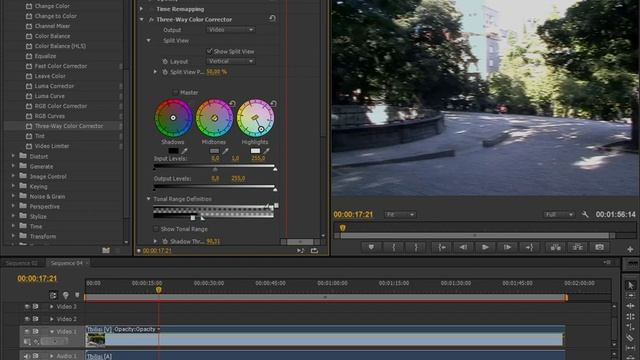The width and height of the screenshot is (640, 360).
Task: Toggle Video 2 track eye visibility
Action: pos(27,319)
